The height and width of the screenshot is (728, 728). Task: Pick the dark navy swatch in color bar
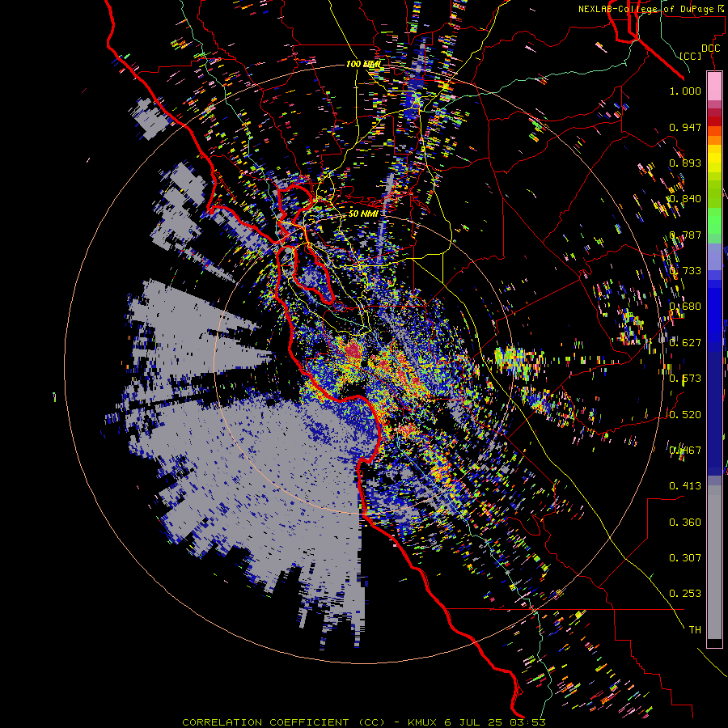point(714,408)
